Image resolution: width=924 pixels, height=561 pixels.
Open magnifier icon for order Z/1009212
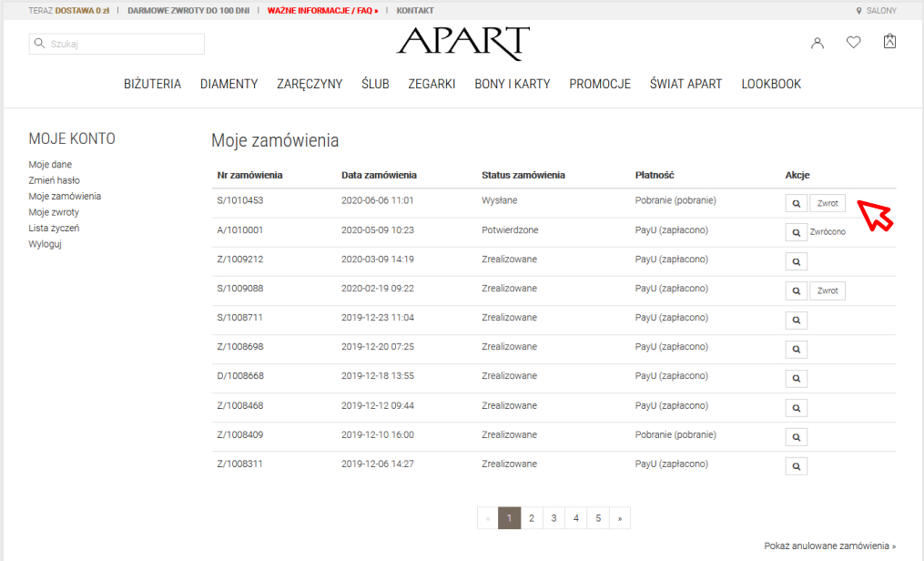coord(796,262)
